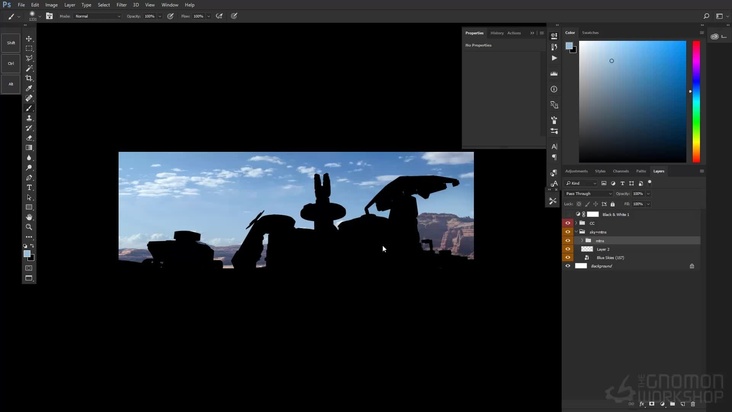Toggle visibility of Layer 2
The height and width of the screenshot is (412, 732).
[568, 249]
